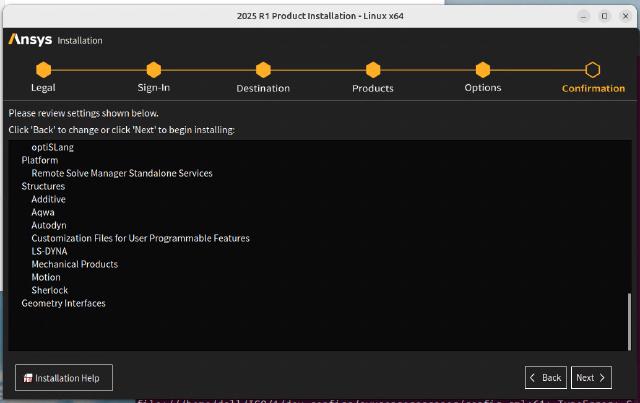This screenshot has height=403, width=640.
Task: Select the Destination step label
Action: pos(263,88)
